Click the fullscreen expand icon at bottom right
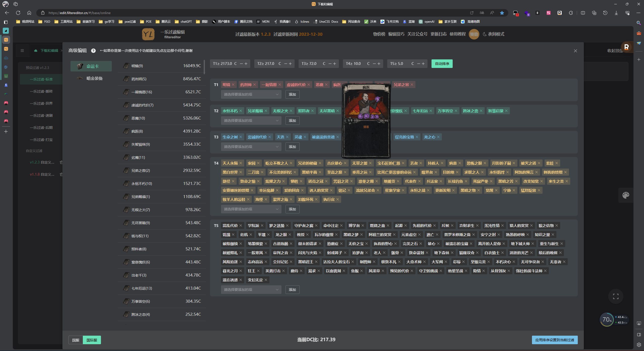This screenshot has height=351, width=644. point(615,296)
